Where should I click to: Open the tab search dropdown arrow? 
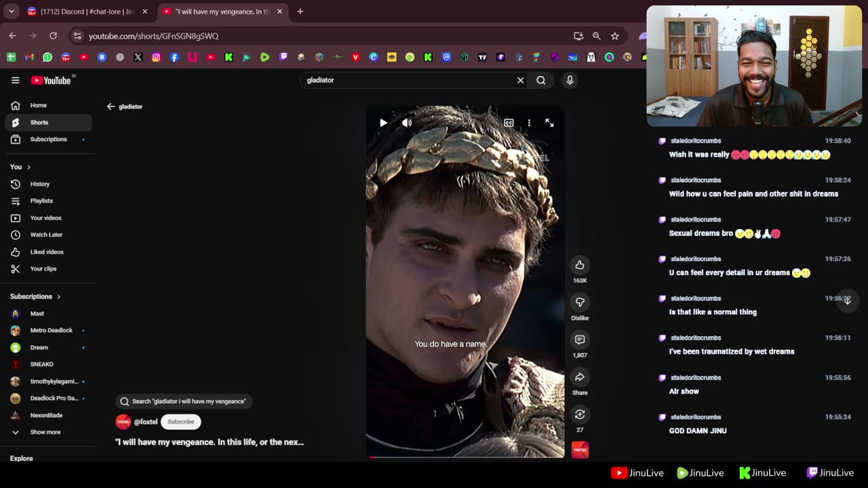pos(12,12)
